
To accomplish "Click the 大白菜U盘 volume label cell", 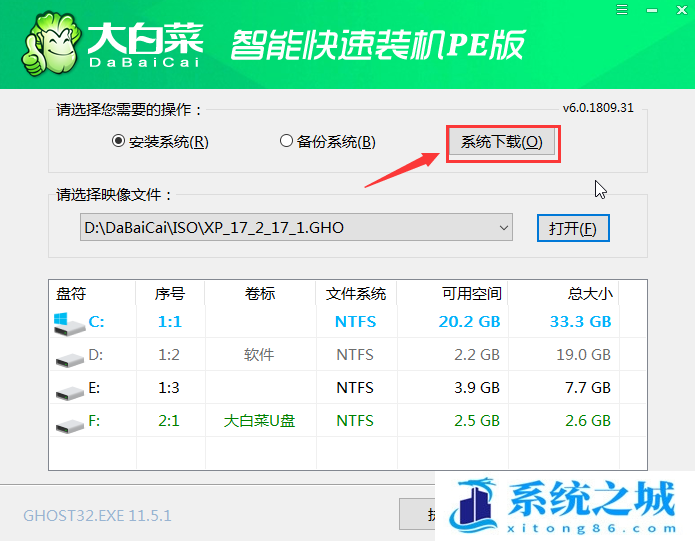I will tap(259, 420).
